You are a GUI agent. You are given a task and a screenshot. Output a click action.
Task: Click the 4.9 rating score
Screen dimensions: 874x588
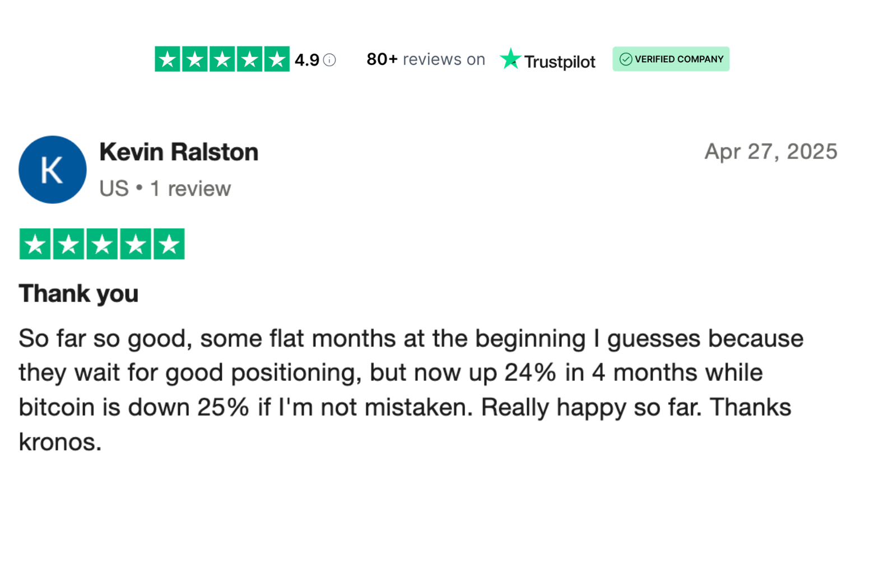pyautogui.click(x=307, y=60)
